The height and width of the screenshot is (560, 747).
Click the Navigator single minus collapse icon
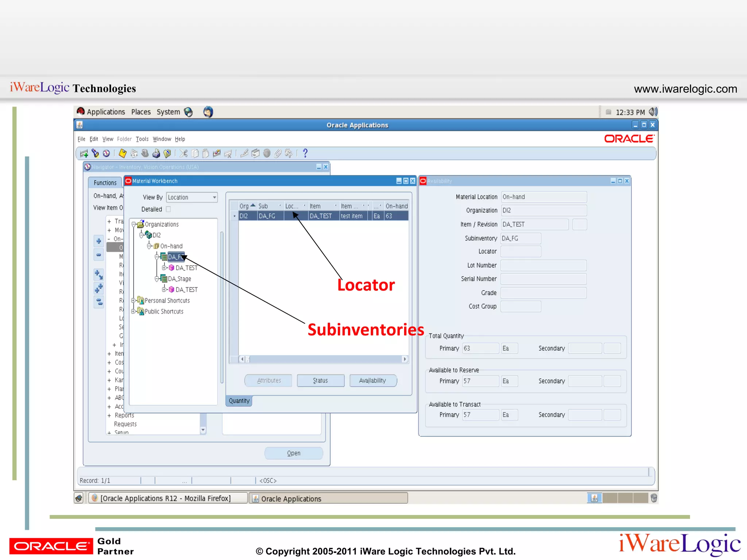tap(98, 255)
